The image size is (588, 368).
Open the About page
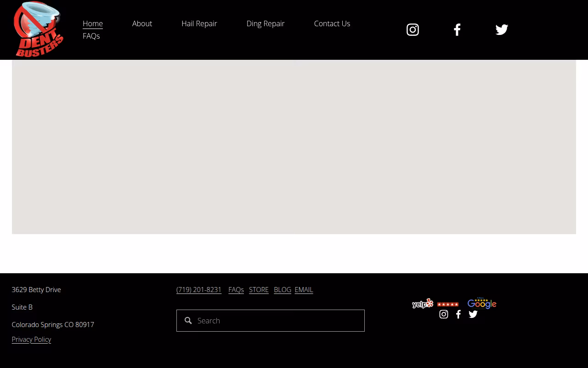pyautogui.click(x=142, y=23)
